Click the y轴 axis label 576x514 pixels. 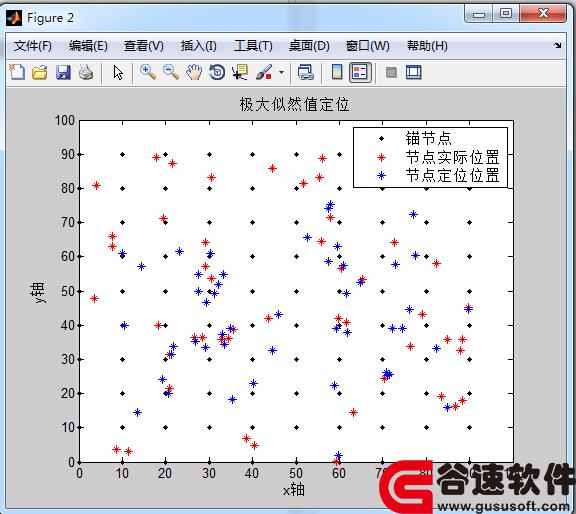pyautogui.click(x=37, y=292)
